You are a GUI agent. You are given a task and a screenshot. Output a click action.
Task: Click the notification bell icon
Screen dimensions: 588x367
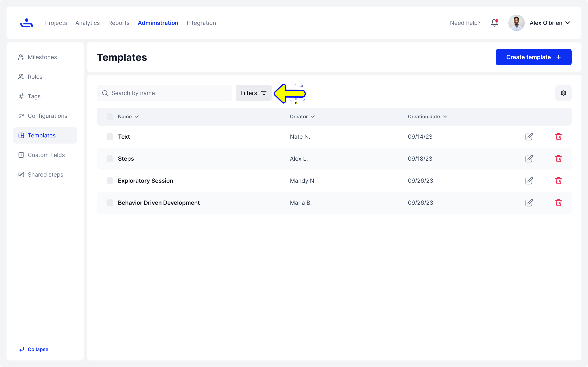494,23
